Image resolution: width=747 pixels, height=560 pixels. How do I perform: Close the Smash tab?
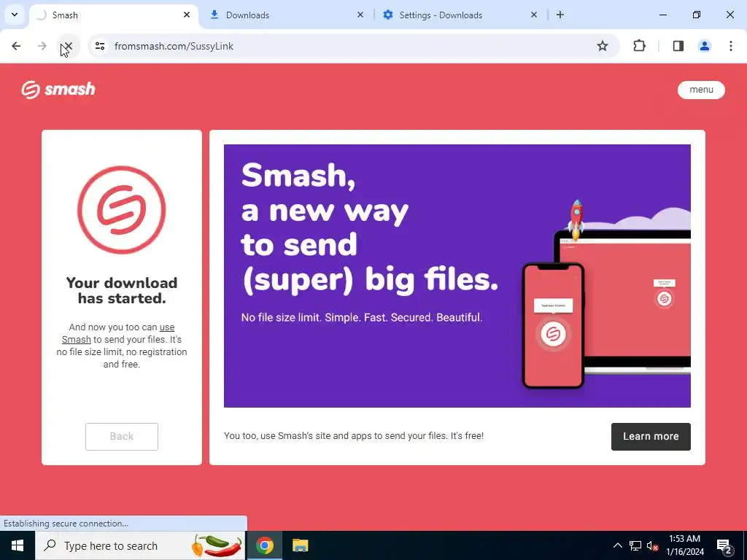click(187, 15)
